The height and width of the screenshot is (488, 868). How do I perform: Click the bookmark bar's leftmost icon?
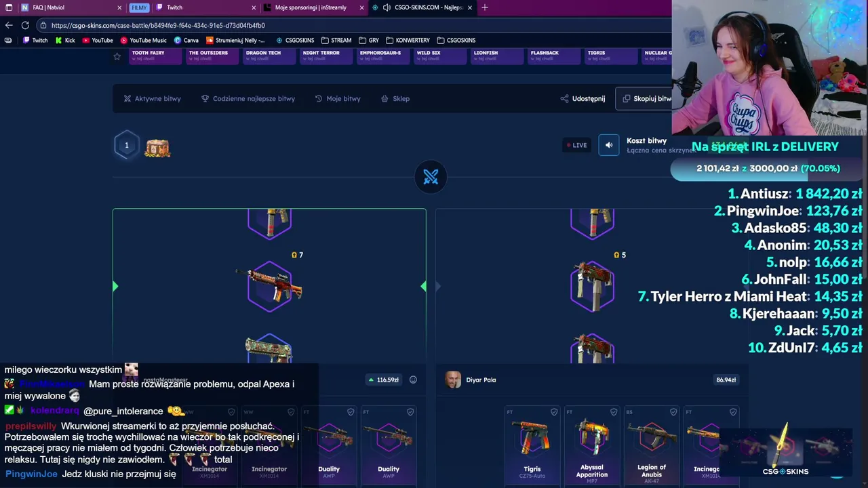(x=8, y=40)
